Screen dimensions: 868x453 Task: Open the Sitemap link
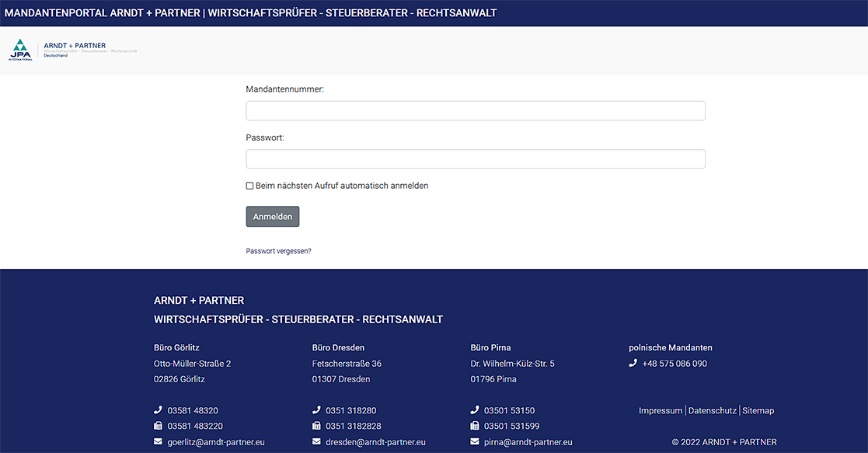758,410
